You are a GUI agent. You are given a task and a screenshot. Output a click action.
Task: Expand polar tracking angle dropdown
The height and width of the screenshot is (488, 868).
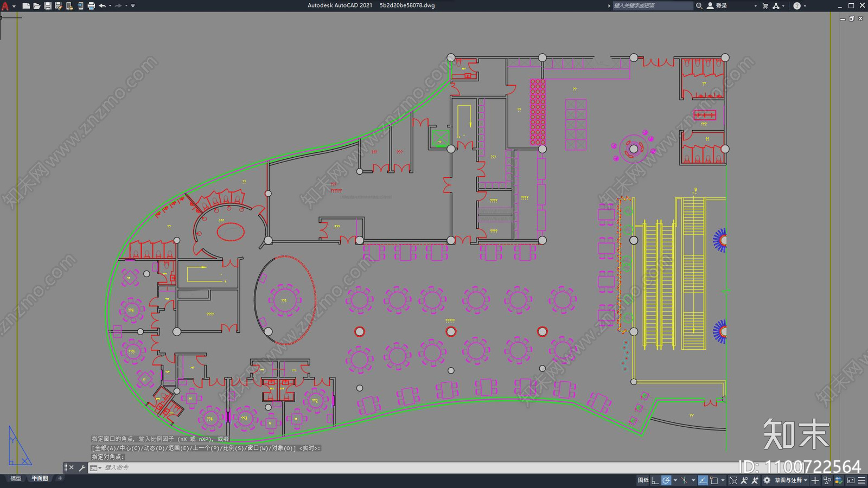[675, 480]
